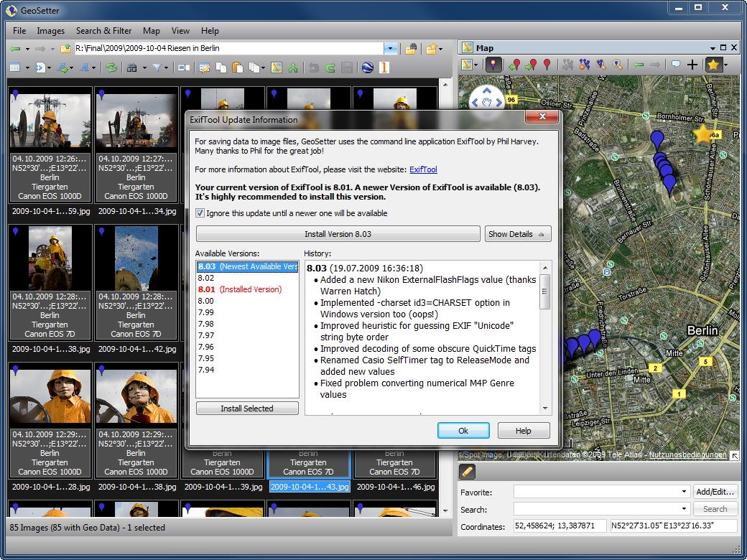Click the Google Earth globe toolbar icon
Image resolution: width=747 pixels, height=560 pixels.
pyautogui.click(x=368, y=67)
